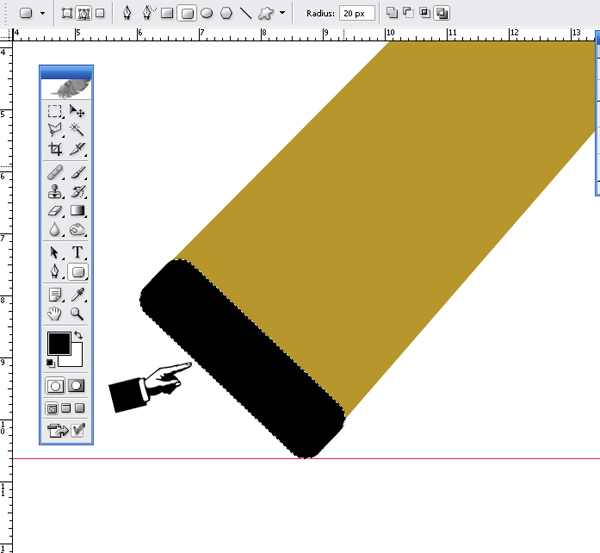
Task: Switch to Full Screen with menu bar
Action: 66,408
